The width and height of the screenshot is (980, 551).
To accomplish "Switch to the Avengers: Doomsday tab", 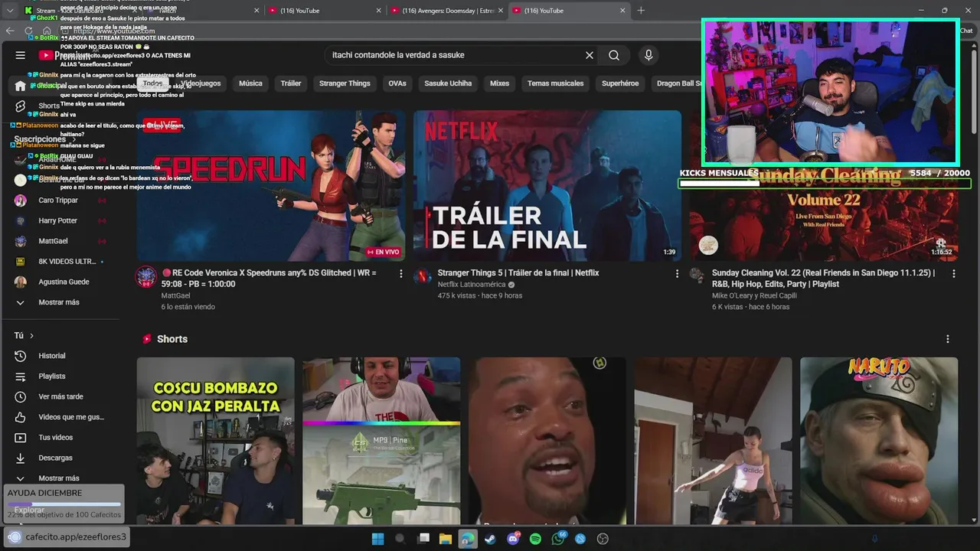I will [448, 11].
